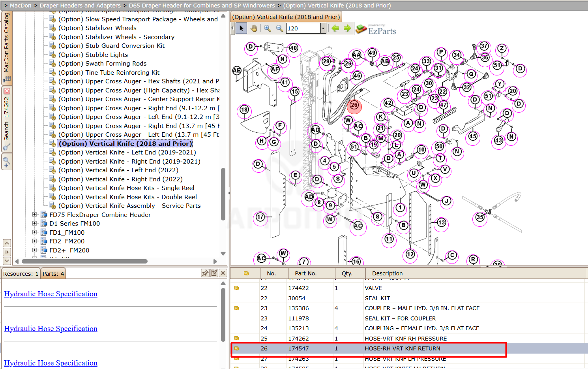Screen dimensions: 588x369
Task: Expand the FD75 FlexDraper Combine Header node
Action: [x=35, y=215]
